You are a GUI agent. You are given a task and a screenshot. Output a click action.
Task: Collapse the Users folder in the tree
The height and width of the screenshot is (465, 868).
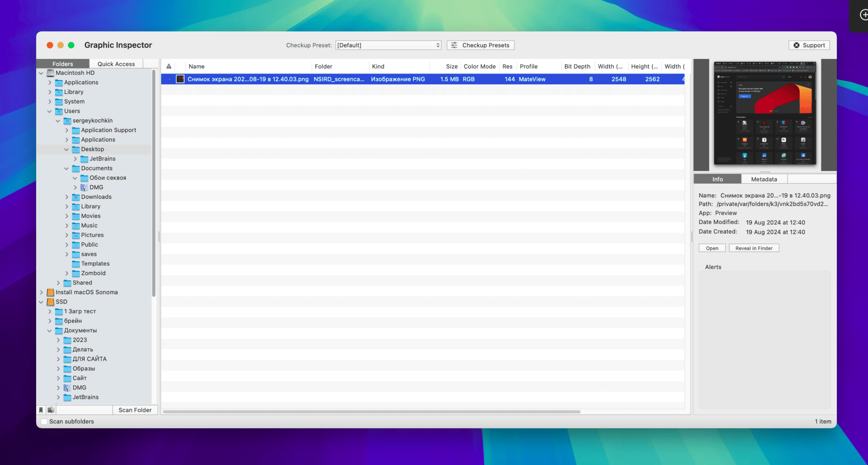[x=49, y=111]
